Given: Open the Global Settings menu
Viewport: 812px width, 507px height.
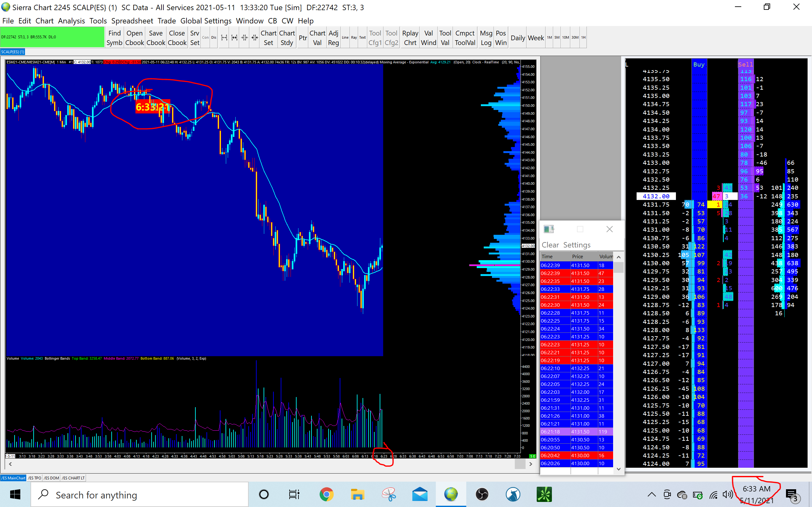Looking at the screenshot, I should click(x=206, y=21).
